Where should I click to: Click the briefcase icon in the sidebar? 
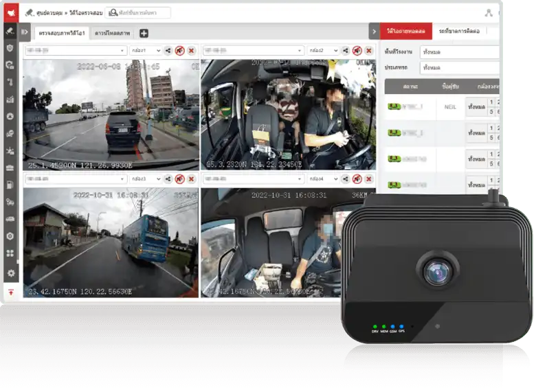tap(10, 168)
